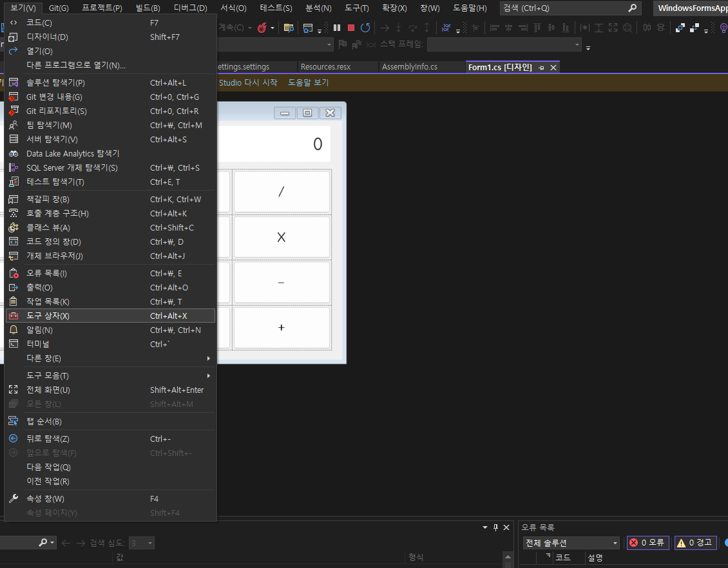Screen dimensions: 728x568
Task: Open the 전체 솔루션 scope dropdown
Action: (x=571, y=543)
